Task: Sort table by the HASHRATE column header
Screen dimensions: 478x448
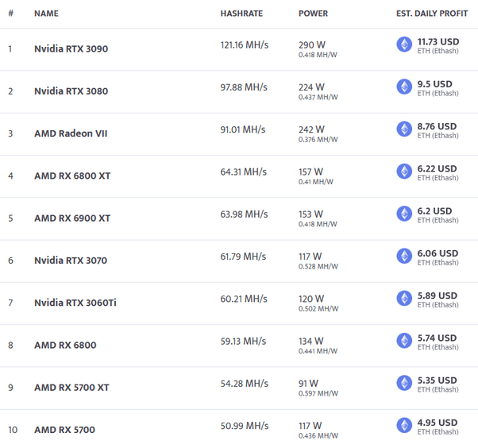Action: (241, 14)
